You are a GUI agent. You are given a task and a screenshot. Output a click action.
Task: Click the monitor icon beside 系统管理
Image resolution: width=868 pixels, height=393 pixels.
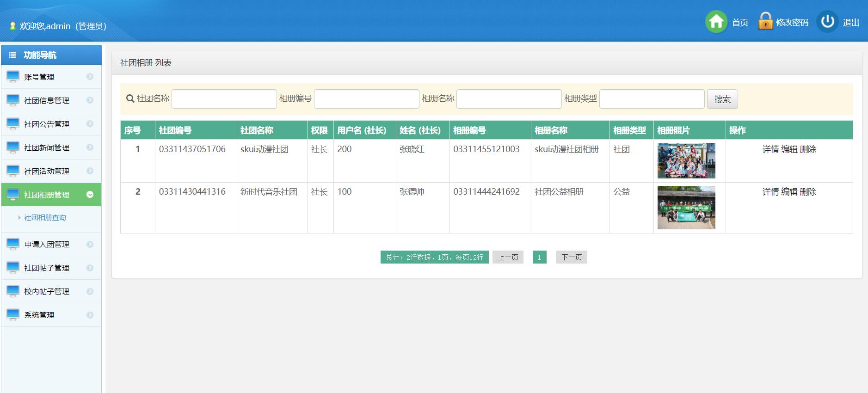point(13,315)
